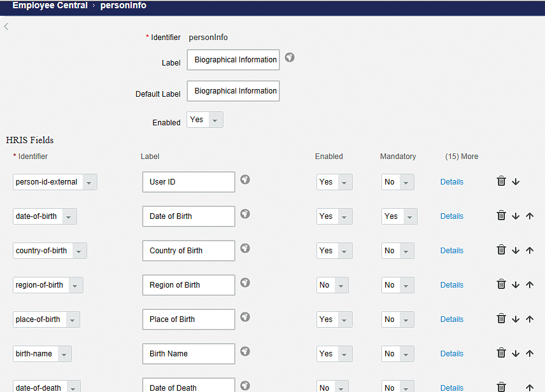Screen dimensions: 545x392
Task: Open Mandatory dropdown for date-of-birth
Action: coord(399,216)
